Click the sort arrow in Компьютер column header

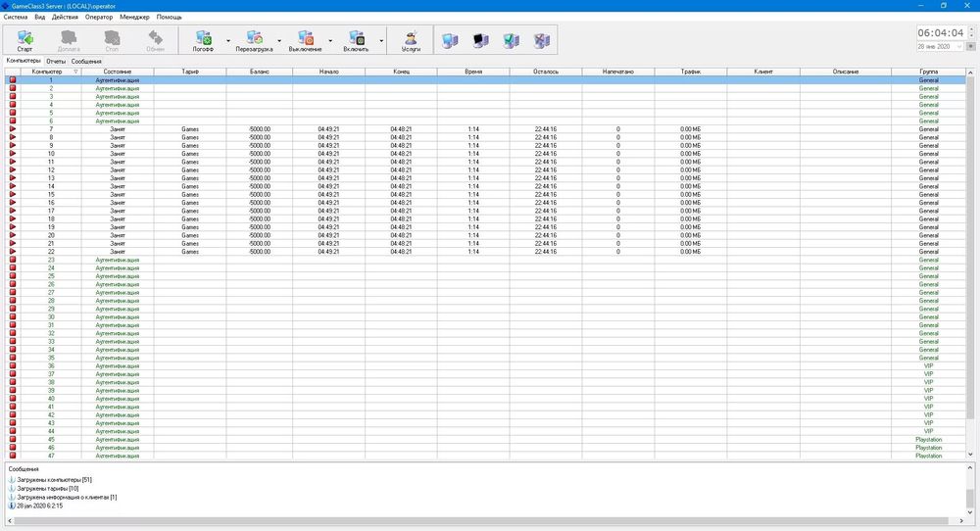click(x=75, y=72)
